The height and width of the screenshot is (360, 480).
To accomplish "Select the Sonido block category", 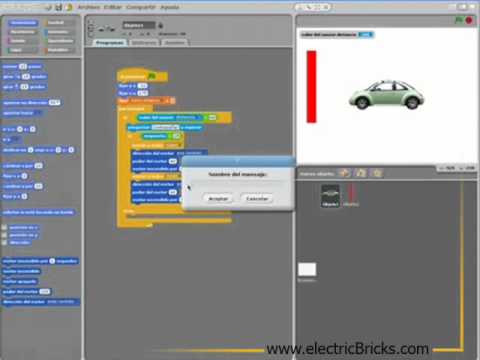I will [23, 41].
